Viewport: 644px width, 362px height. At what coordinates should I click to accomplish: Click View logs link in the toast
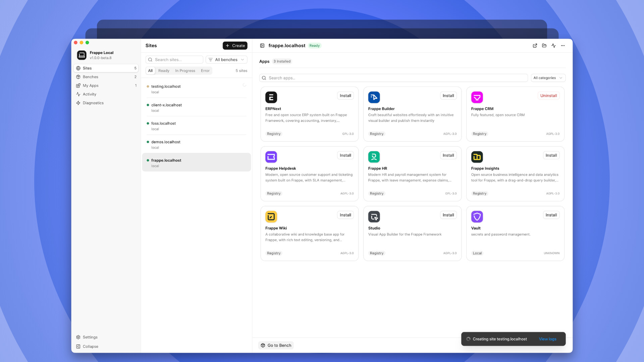tap(547, 339)
